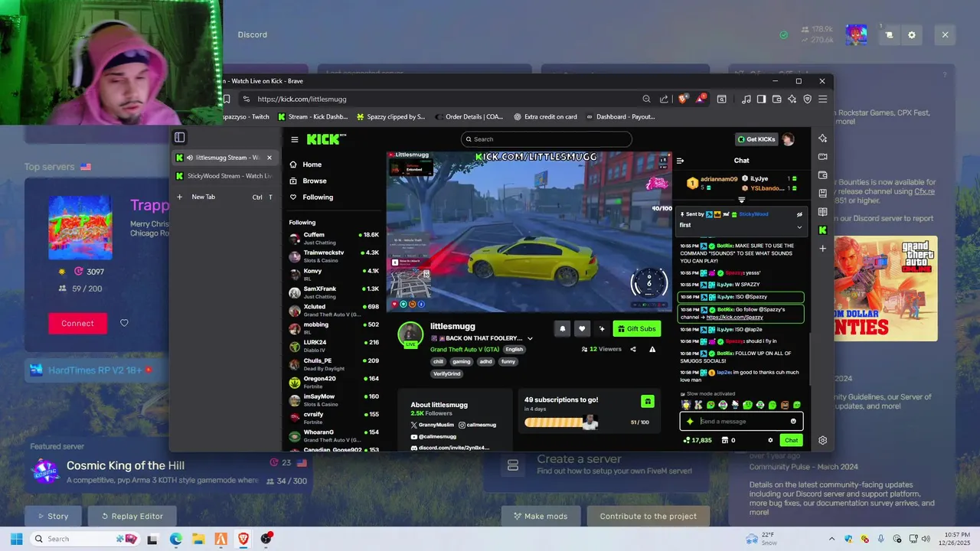Image resolution: width=980 pixels, height=551 pixels.
Task: Bookmark this page icon in address bar
Action: (x=226, y=99)
